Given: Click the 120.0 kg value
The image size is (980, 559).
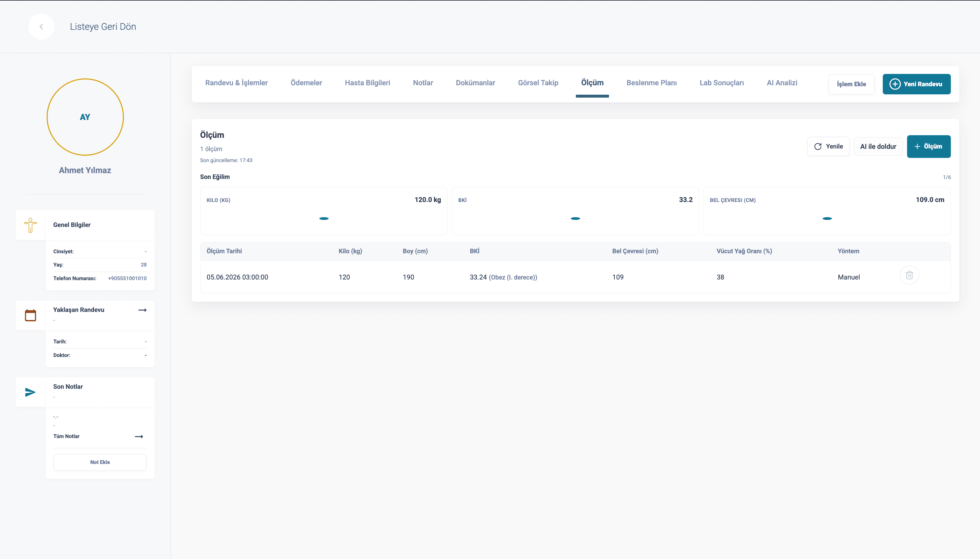Looking at the screenshot, I should 427,200.
